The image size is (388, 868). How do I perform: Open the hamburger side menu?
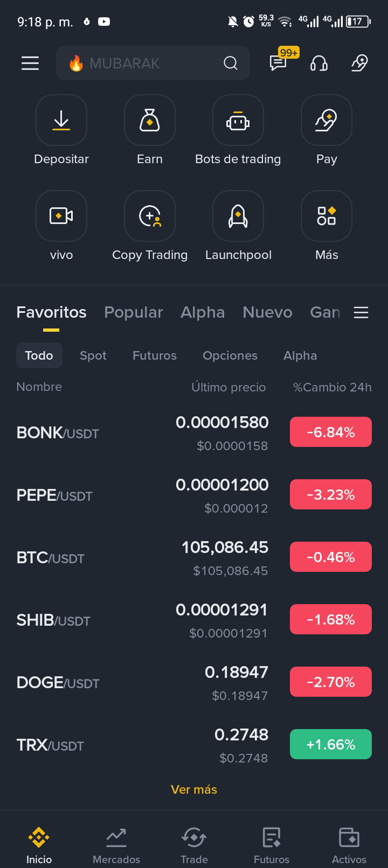(x=30, y=64)
